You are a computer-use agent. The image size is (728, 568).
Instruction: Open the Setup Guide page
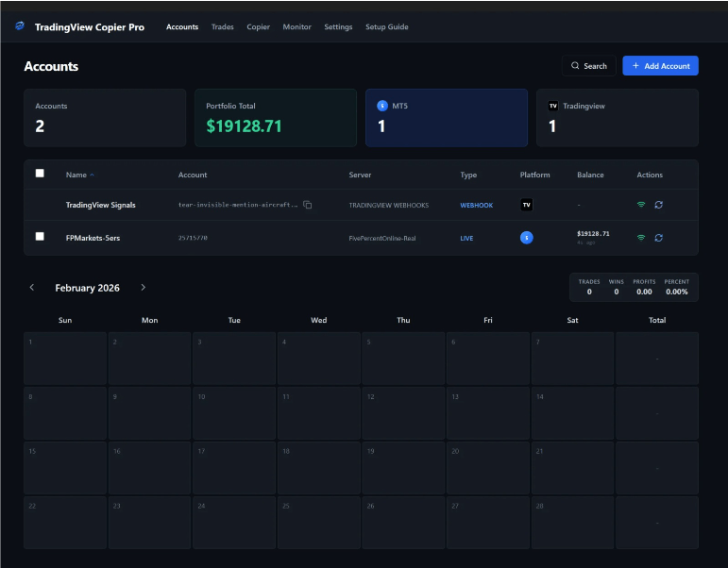[x=386, y=27]
